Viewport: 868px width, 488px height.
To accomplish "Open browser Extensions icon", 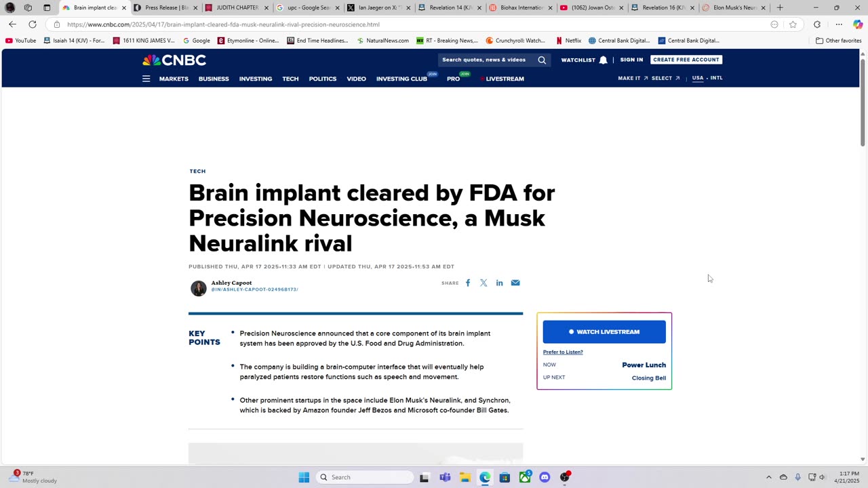I will point(817,24).
